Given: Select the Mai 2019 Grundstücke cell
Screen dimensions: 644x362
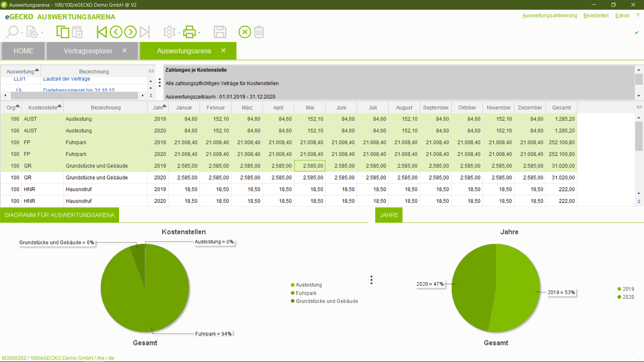Looking at the screenshot, I should 310,166.
